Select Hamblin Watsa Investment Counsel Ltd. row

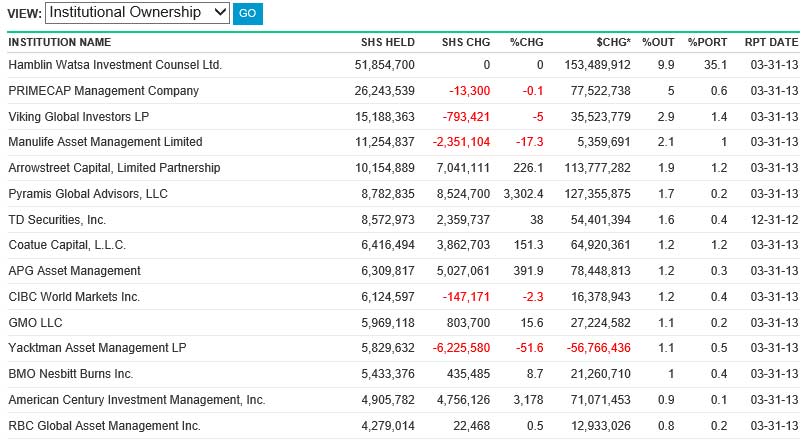(115, 65)
